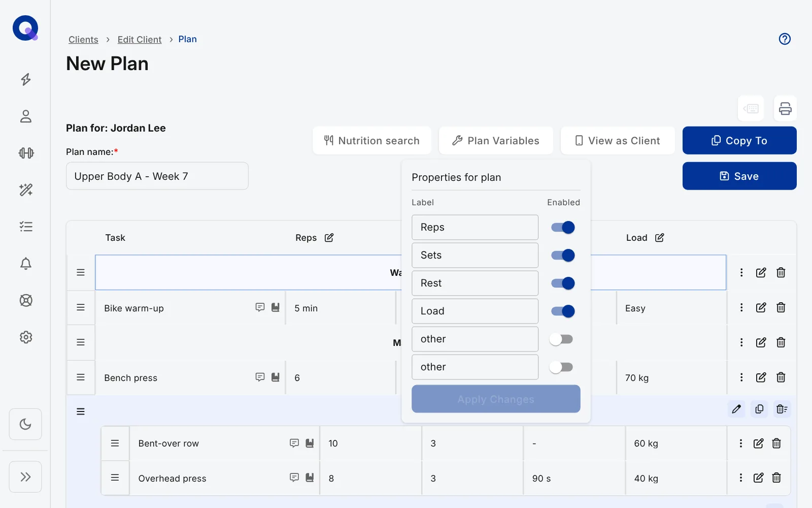Edit the Reps column header icon

pos(329,238)
